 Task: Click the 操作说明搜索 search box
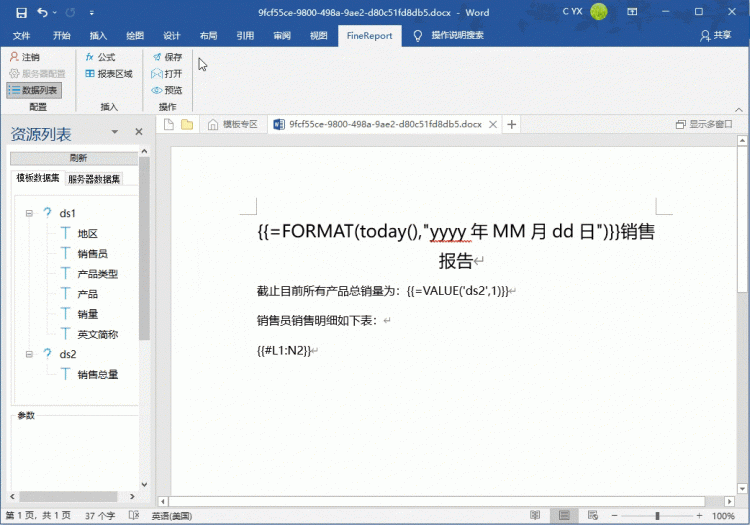(457, 35)
